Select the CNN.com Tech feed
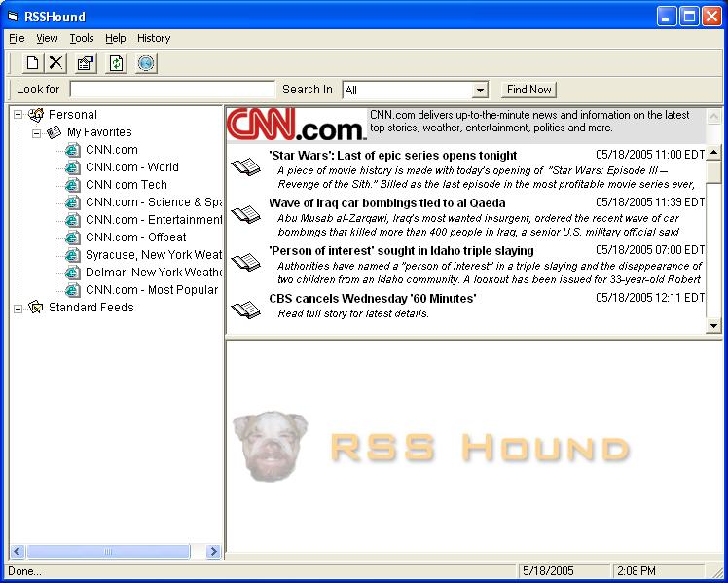This screenshot has height=583, width=728. tap(126, 185)
